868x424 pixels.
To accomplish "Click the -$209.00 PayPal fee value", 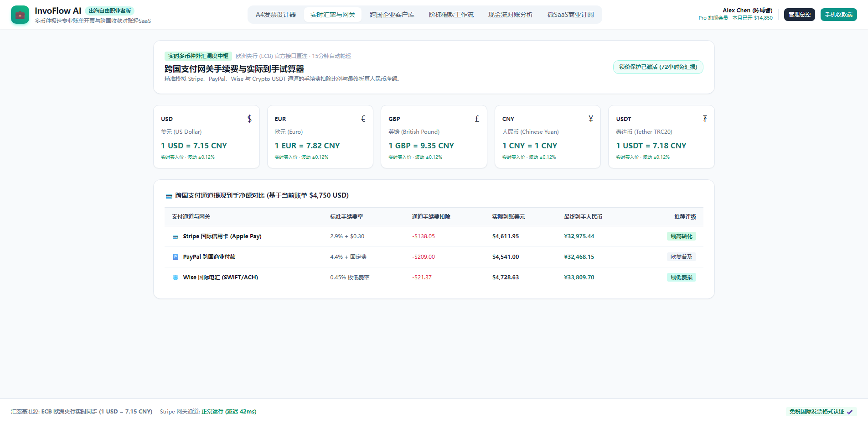I will point(424,257).
